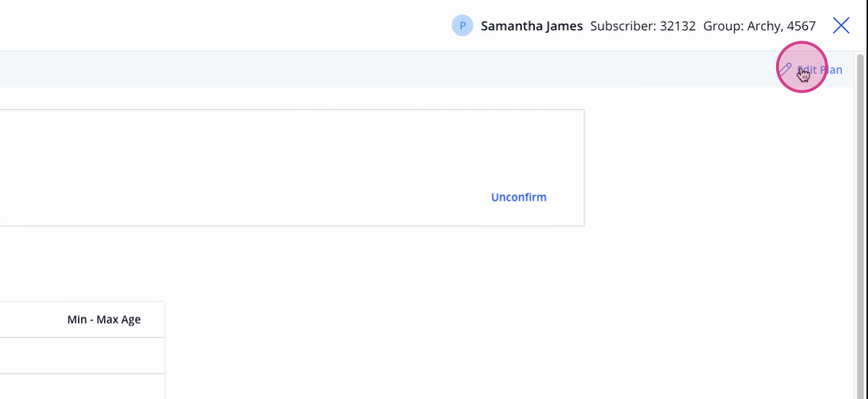Image resolution: width=868 pixels, height=399 pixels.
Task: Click the pencil icon beside Edit Plan
Action: click(785, 70)
